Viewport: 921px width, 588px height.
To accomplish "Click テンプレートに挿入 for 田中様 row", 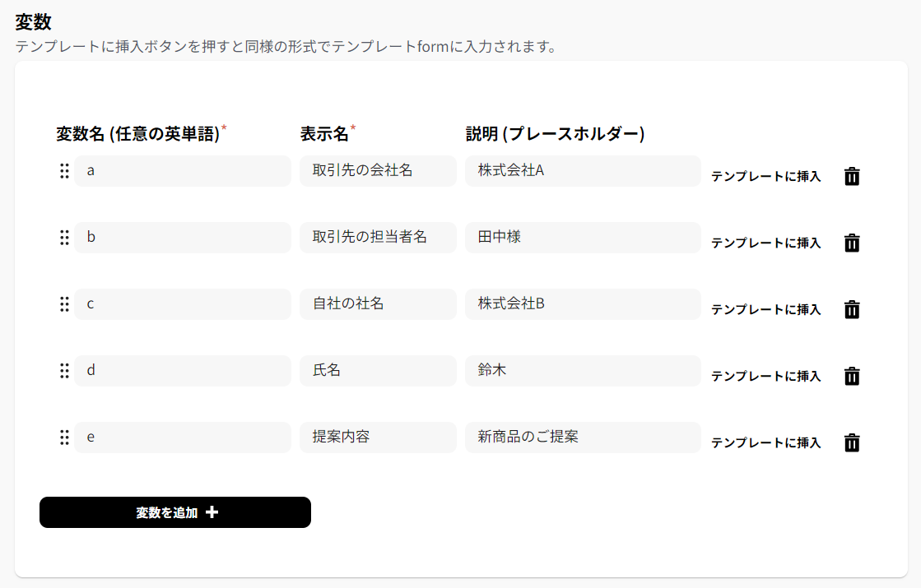I will point(765,243).
